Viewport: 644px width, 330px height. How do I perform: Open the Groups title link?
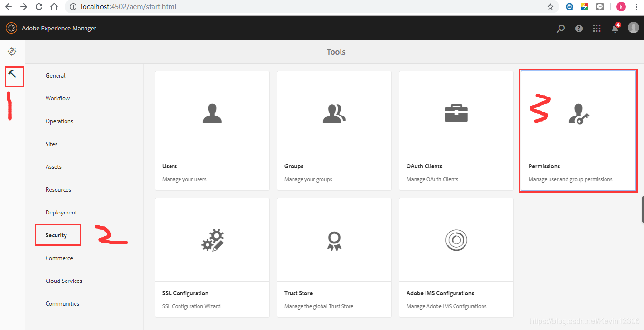(x=294, y=166)
